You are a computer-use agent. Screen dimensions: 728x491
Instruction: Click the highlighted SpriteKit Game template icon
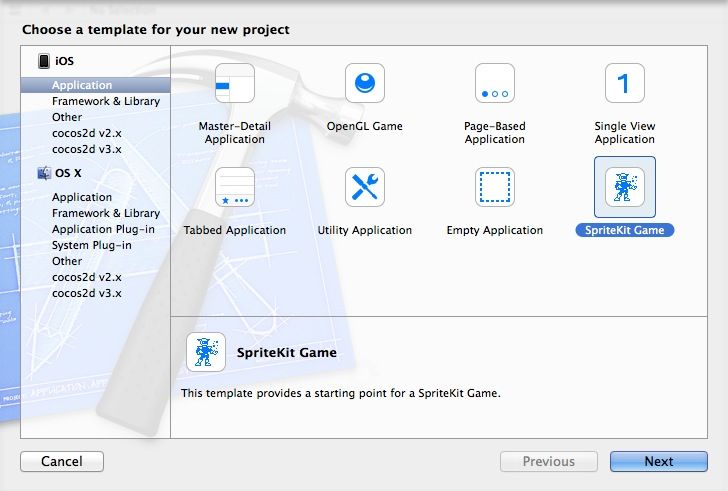tap(625, 187)
